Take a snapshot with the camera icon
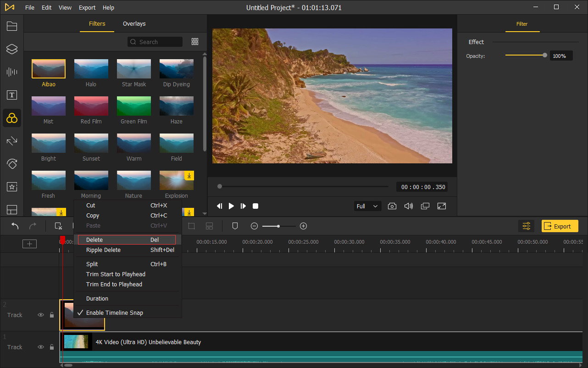The width and height of the screenshot is (588, 368). 392,206
